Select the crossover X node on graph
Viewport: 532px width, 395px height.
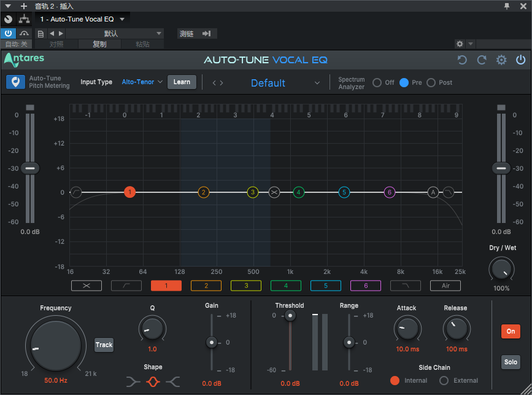tap(274, 192)
